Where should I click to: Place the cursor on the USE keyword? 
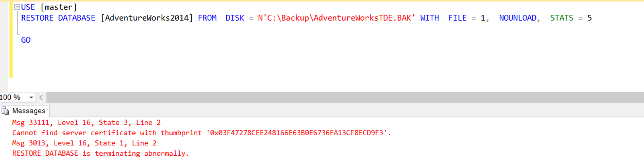[28, 7]
